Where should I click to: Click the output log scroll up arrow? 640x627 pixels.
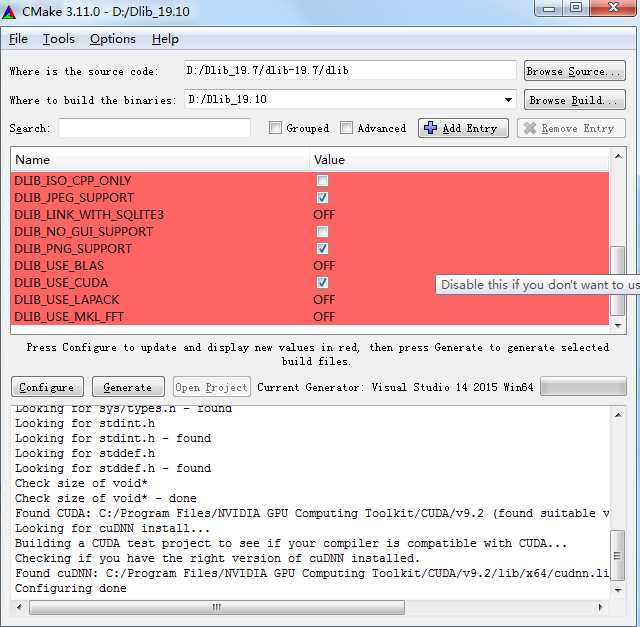(618, 415)
